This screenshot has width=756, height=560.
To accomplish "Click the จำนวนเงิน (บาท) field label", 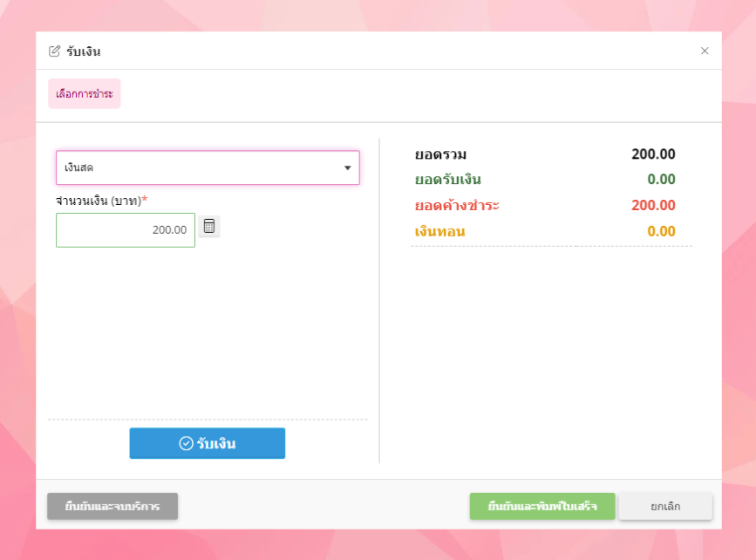I will pyautogui.click(x=102, y=201).
